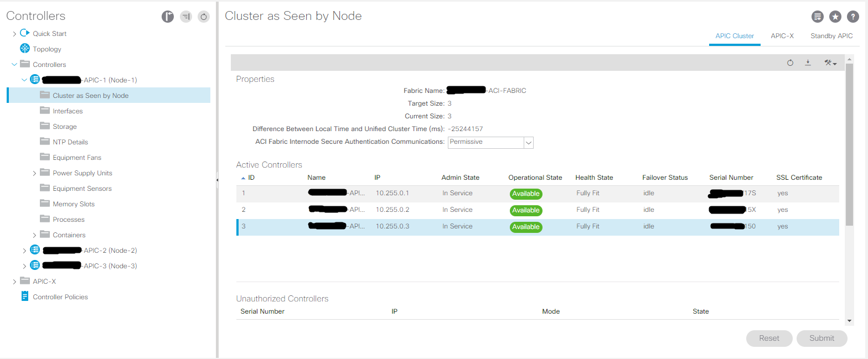
Task: Open the tools wrench menu
Action: coord(830,63)
